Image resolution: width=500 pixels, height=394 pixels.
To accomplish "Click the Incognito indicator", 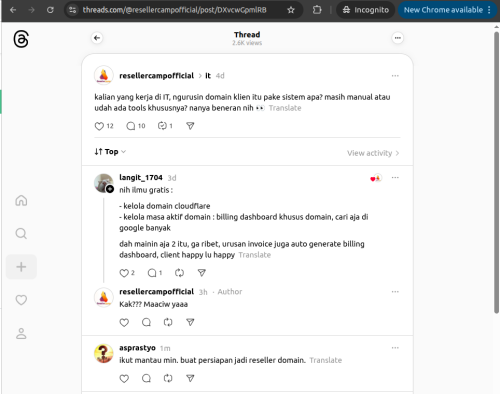I will (x=366, y=10).
